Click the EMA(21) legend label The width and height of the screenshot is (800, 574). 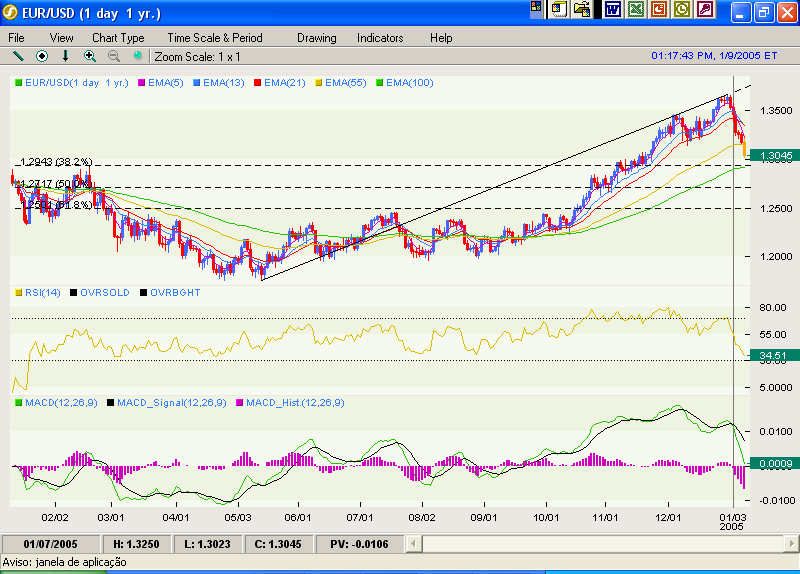[287, 82]
